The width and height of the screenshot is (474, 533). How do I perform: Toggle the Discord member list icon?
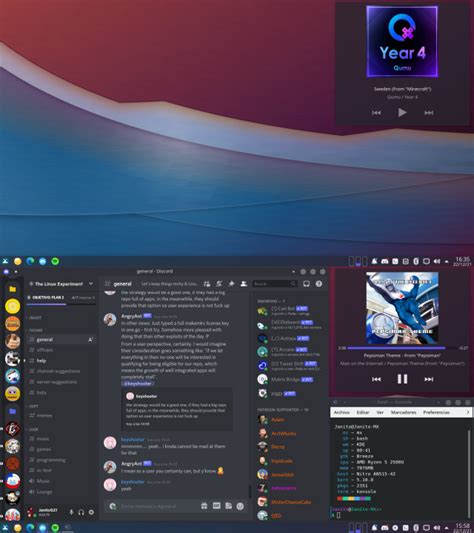pyautogui.click(x=244, y=284)
